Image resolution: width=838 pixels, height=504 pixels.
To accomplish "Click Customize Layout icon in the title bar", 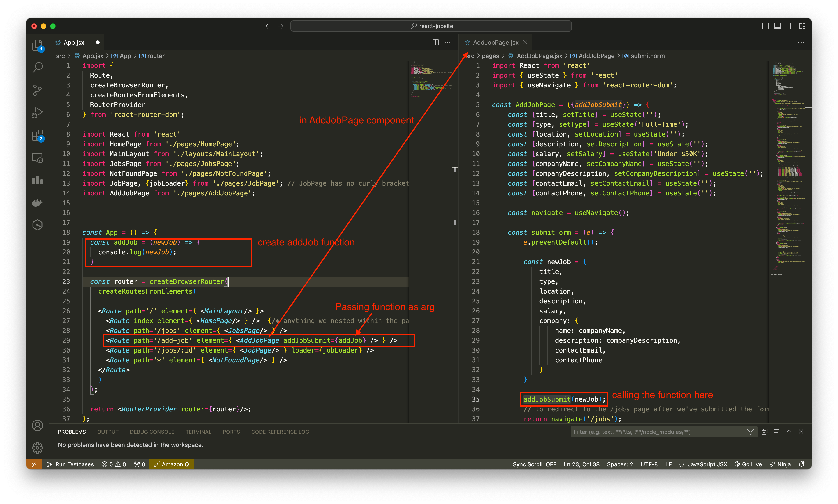I will [x=802, y=26].
